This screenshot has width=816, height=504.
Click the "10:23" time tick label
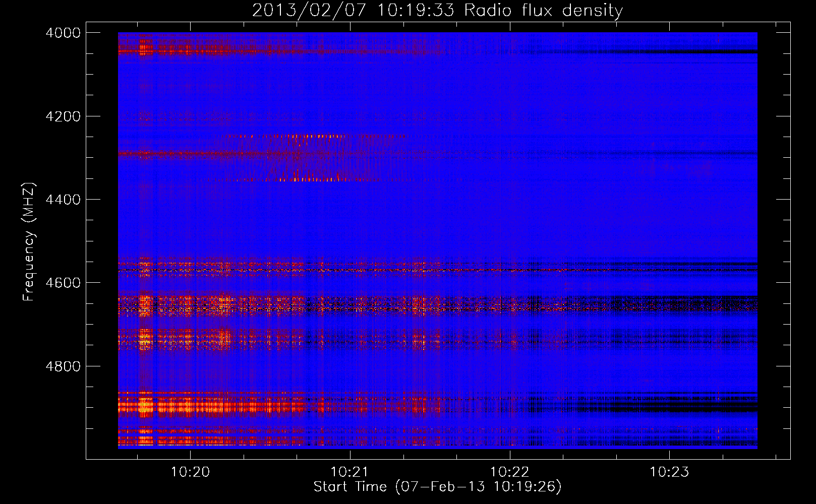[x=669, y=472]
